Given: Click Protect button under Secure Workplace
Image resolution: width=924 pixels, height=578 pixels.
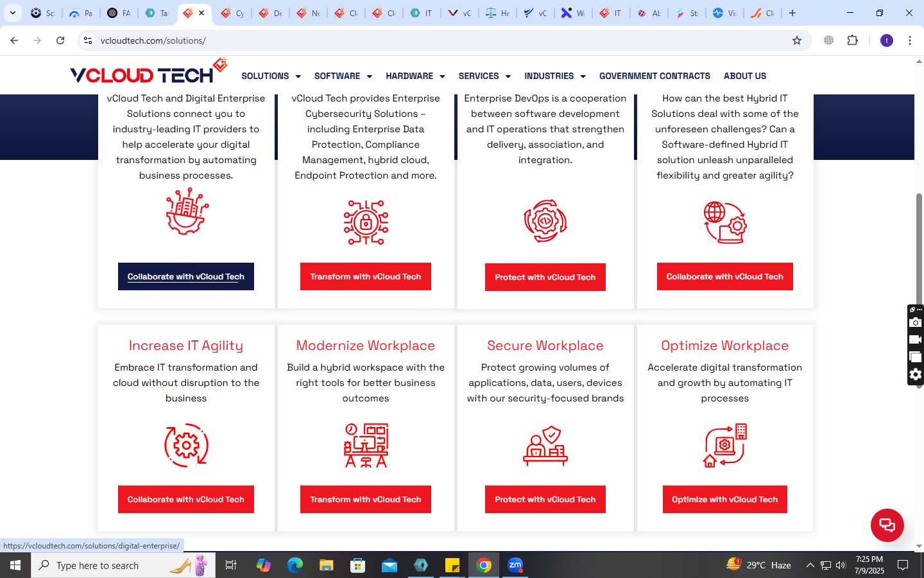Looking at the screenshot, I should (x=545, y=500).
